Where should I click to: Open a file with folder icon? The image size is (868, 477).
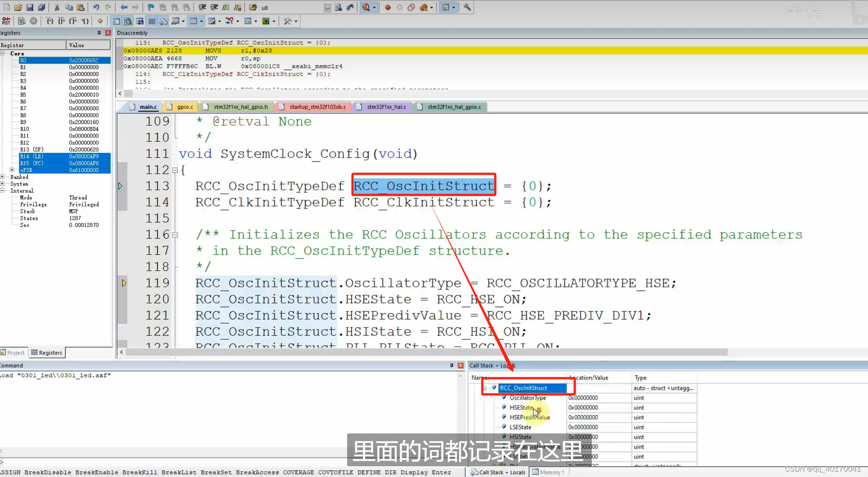18,7
